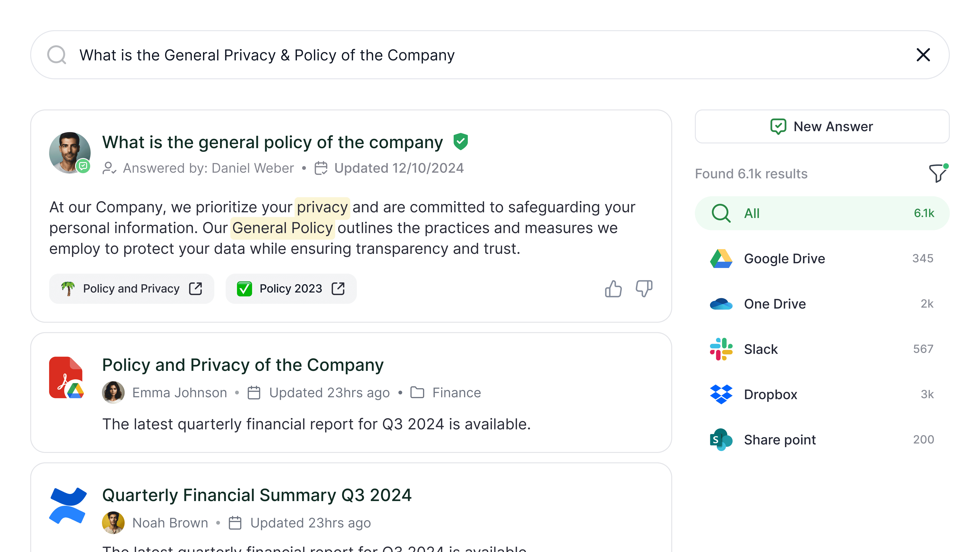Select the All results filter
The image size is (980, 552).
[822, 213]
